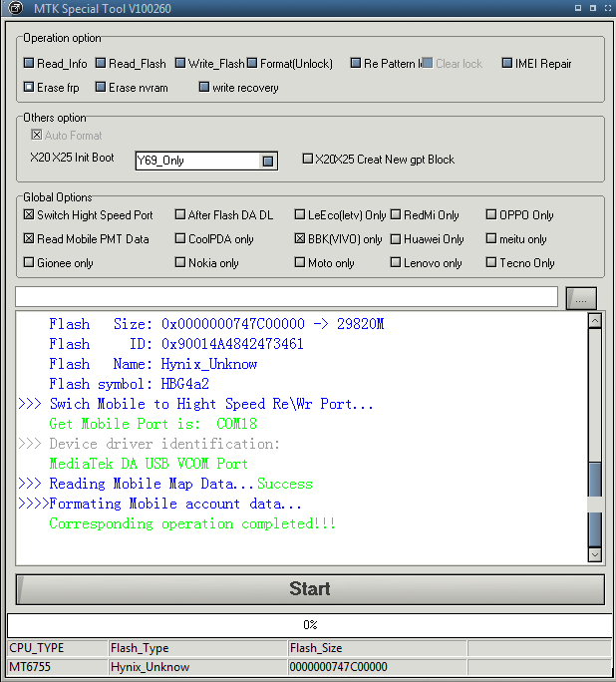Click the MT6755 CPU type cell
616x682 pixels.
(58, 667)
